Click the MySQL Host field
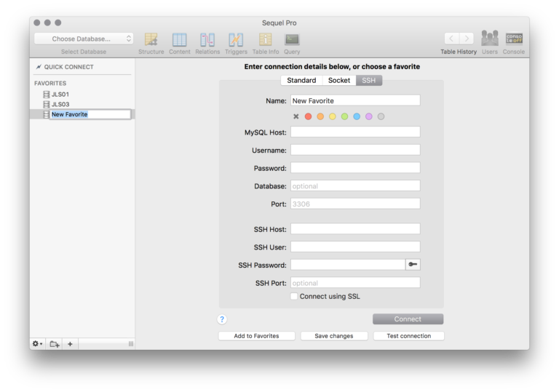The width and height of the screenshot is (559, 392). (355, 132)
